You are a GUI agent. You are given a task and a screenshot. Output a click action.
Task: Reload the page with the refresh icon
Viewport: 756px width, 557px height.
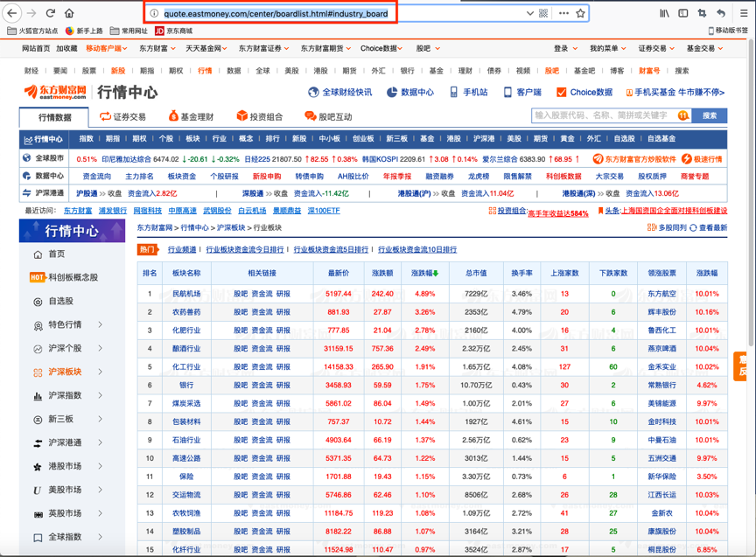tap(50, 13)
